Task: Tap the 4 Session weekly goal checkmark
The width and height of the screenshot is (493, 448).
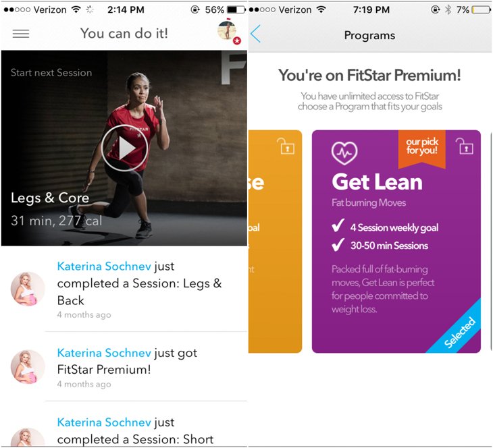Action: 338,225
